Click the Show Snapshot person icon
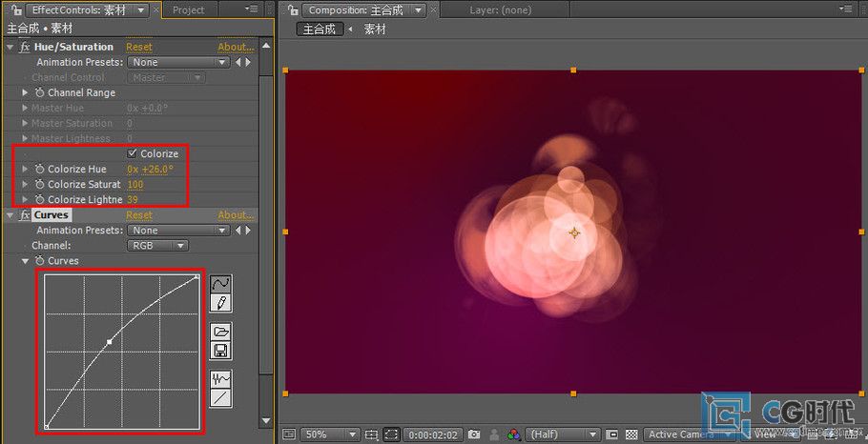Screen dimensions: 868x444 coord(494,434)
